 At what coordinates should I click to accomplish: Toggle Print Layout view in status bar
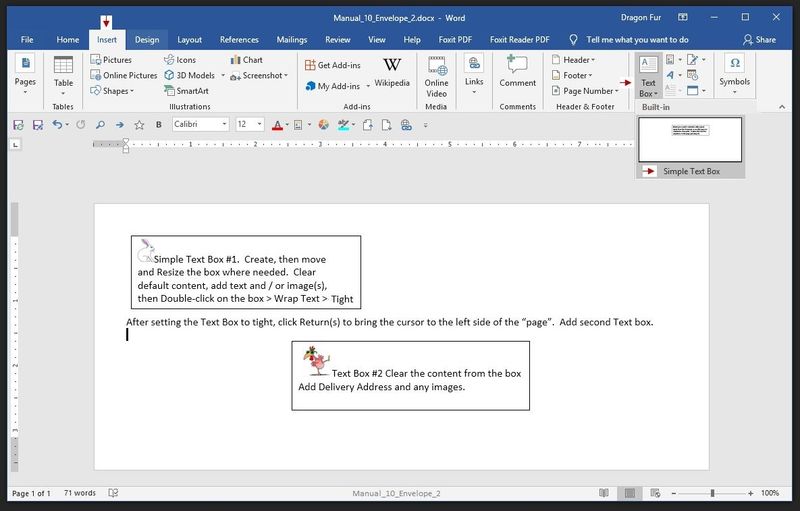point(629,493)
